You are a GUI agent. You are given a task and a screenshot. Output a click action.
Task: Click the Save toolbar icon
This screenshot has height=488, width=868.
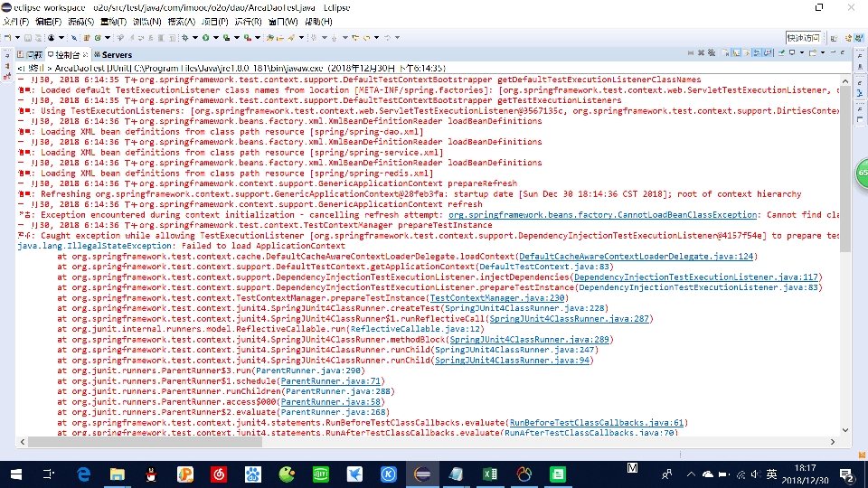click(x=28, y=38)
